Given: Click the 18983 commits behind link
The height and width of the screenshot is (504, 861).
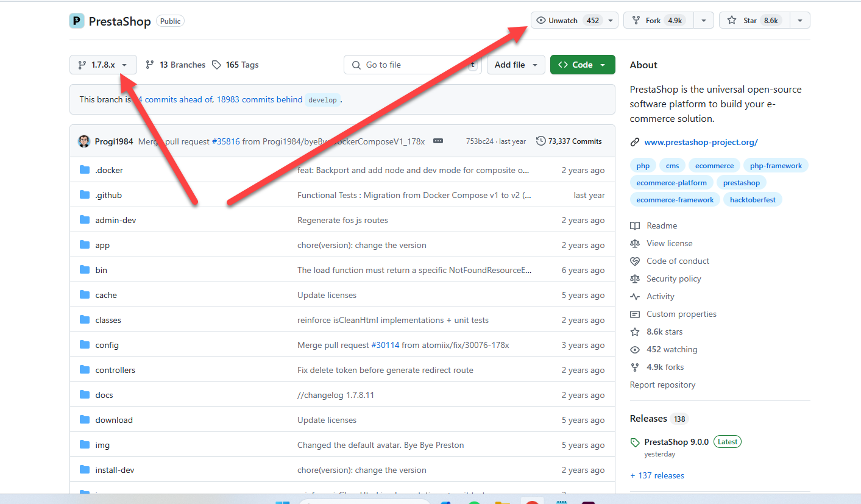Looking at the screenshot, I should 260,99.
